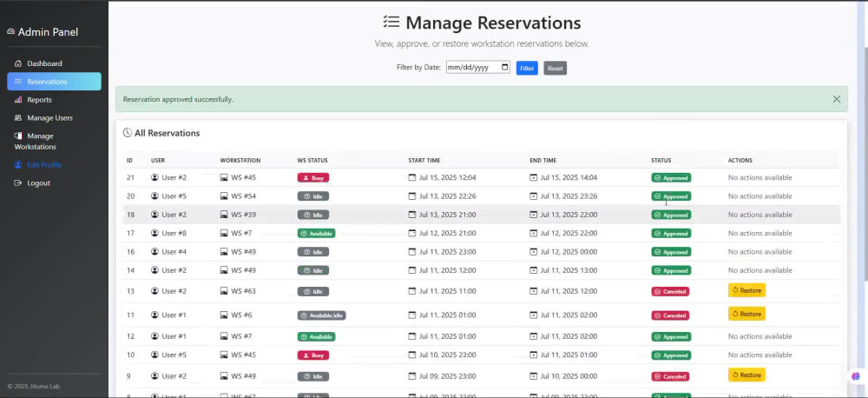Click workstation icon beside WS #39
868x398 pixels.
(224, 215)
